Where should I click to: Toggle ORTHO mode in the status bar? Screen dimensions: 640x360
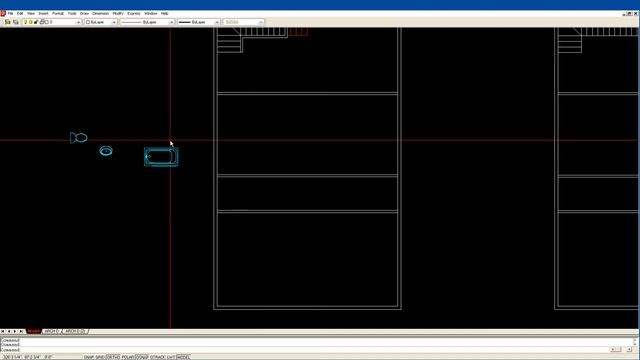[113, 357]
